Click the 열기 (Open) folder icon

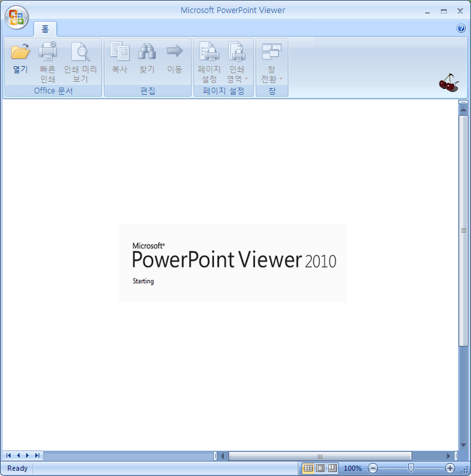pos(20,51)
